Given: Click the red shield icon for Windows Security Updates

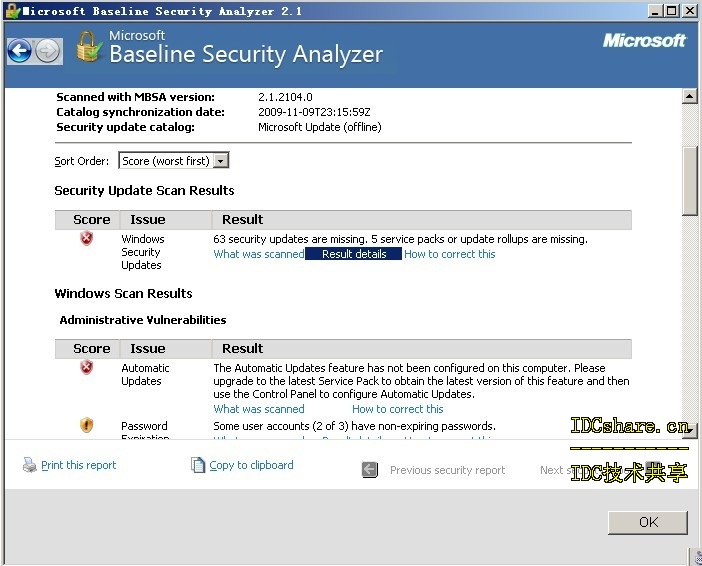Looking at the screenshot, I should [86, 239].
